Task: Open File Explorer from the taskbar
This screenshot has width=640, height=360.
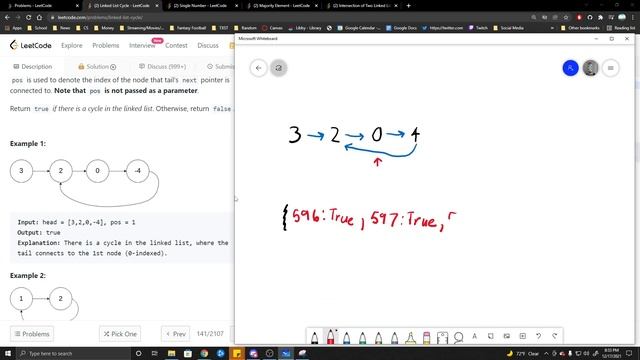Action: [x=171, y=353]
